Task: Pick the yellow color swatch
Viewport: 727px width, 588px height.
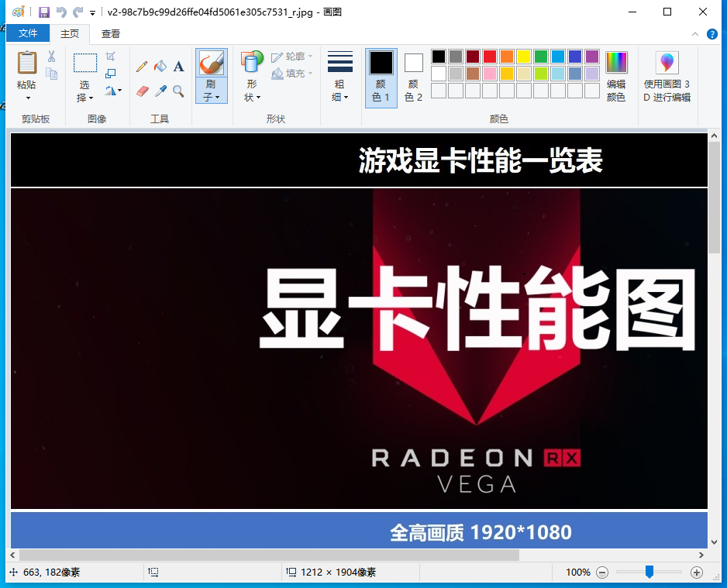Action: [524, 57]
